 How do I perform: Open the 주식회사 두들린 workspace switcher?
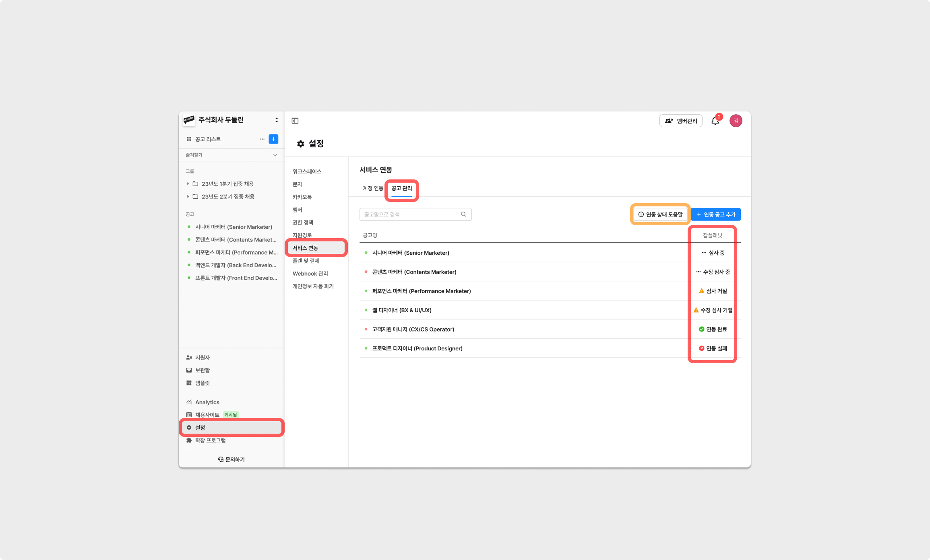coord(276,120)
